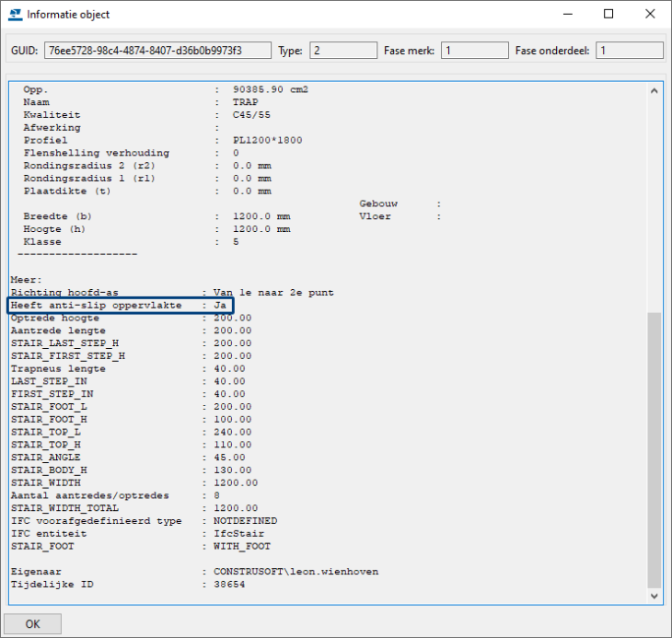Click the scrollbar up arrow

click(654, 91)
